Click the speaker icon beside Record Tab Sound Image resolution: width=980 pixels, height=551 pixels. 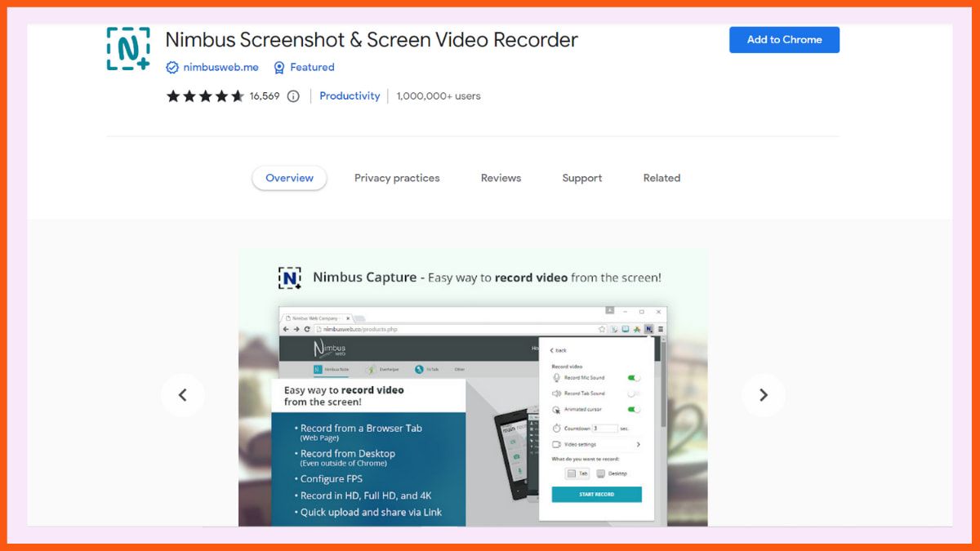557,393
